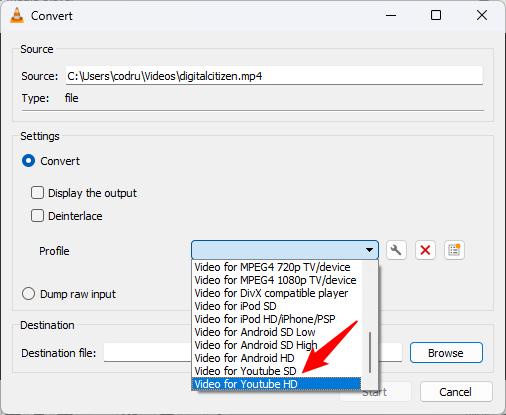
Task: Choose Video for MPEG4 1080p TV/device
Action: 276,280
